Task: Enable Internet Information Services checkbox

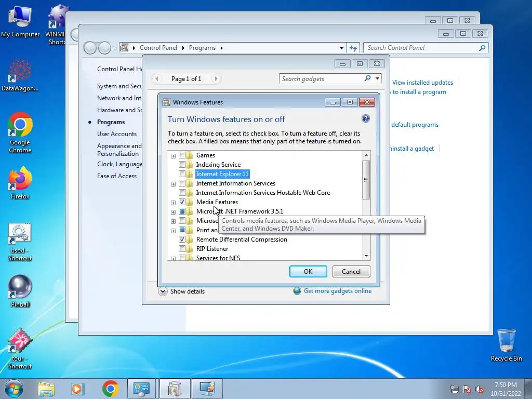Action: point(182,183)
